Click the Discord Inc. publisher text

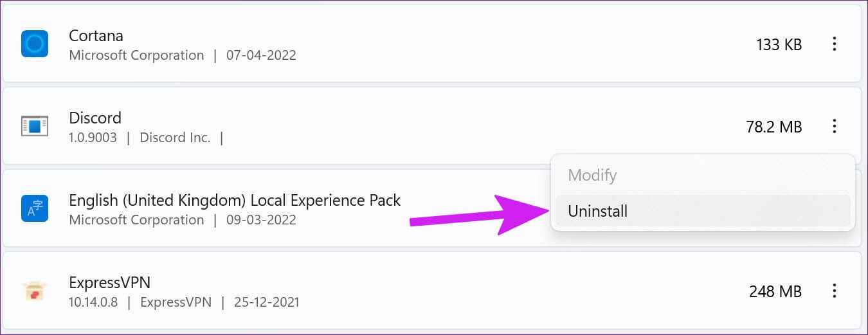click(x=175, y=138)
